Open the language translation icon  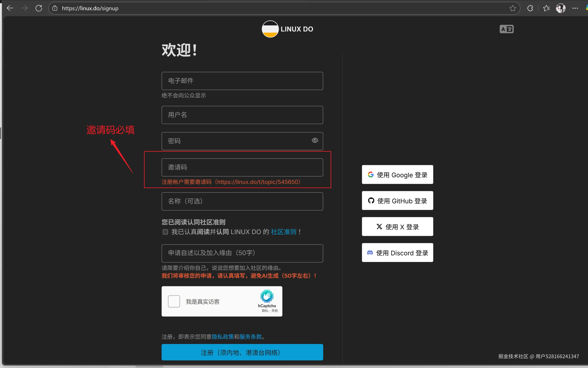point(507,29)
